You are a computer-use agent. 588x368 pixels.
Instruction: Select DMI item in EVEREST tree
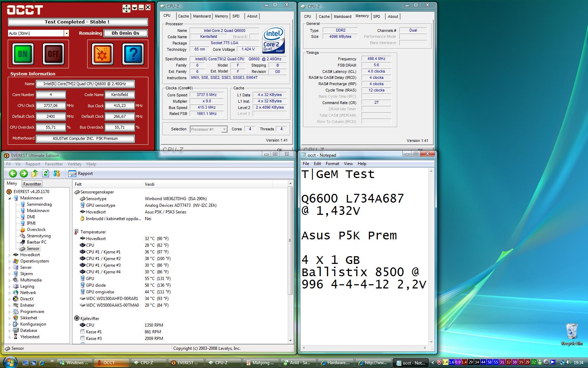coord(31,217)
